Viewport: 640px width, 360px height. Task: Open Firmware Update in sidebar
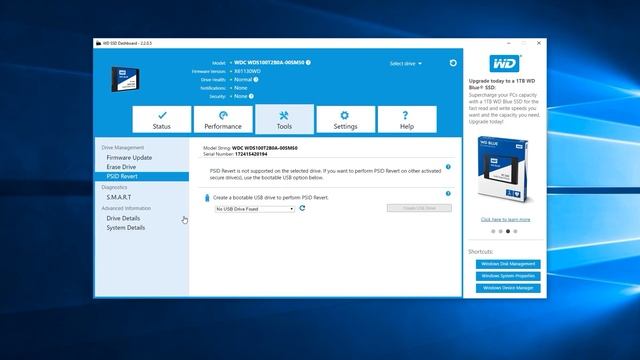point(129,158)
